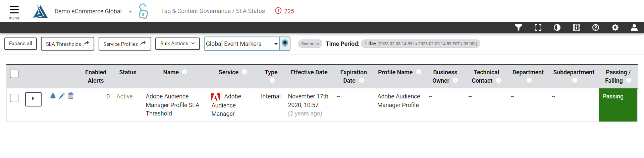
Task: Open the Service Profiles link button
Action: click(125, 44)
